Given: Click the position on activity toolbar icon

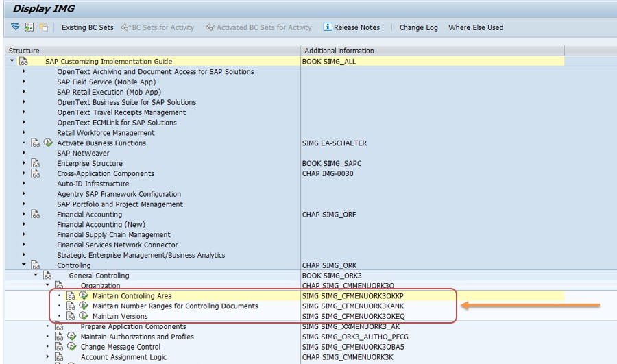Looking at the screenshot, I should coord(29,27).
